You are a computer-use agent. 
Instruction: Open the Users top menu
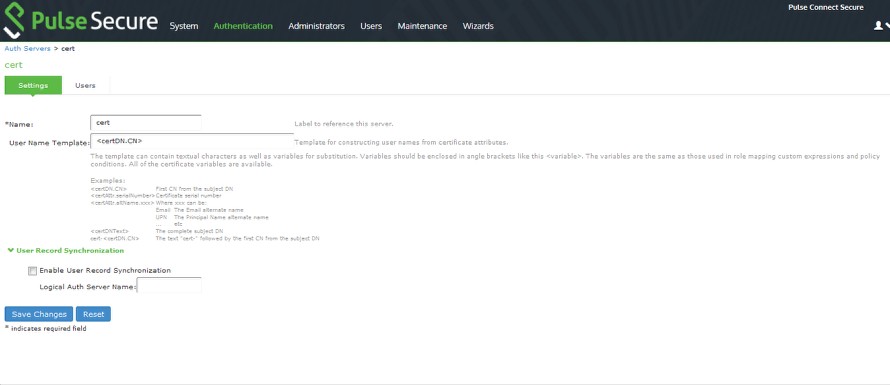pos(371,26)
